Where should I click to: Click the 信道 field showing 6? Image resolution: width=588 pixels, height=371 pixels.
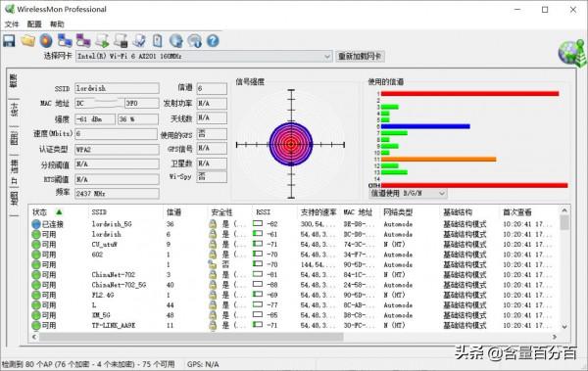tap(212, 88)
